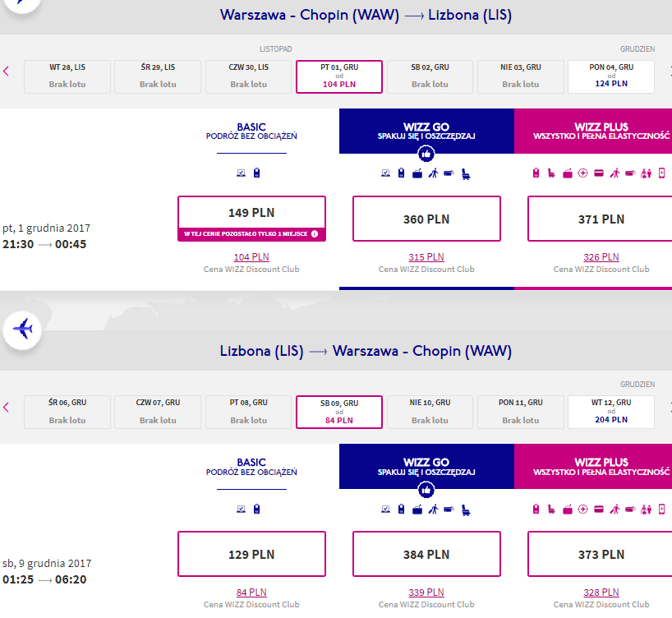Viewport: 672px width, 618px height.
Task: Click the family icon in return WIZZ PLUS features
Action: pos(646,510)
